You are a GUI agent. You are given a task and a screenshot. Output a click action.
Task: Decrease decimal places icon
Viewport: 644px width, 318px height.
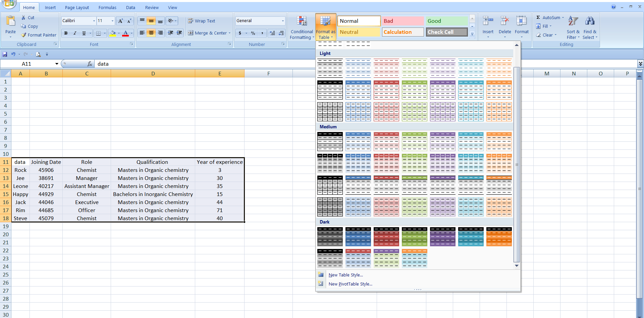[x=281, y=33]
